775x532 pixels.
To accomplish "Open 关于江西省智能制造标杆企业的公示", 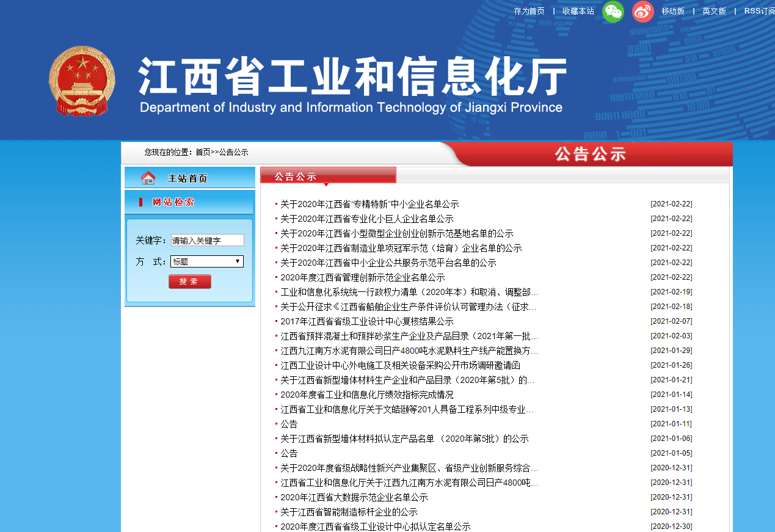I will pos(349,512).
